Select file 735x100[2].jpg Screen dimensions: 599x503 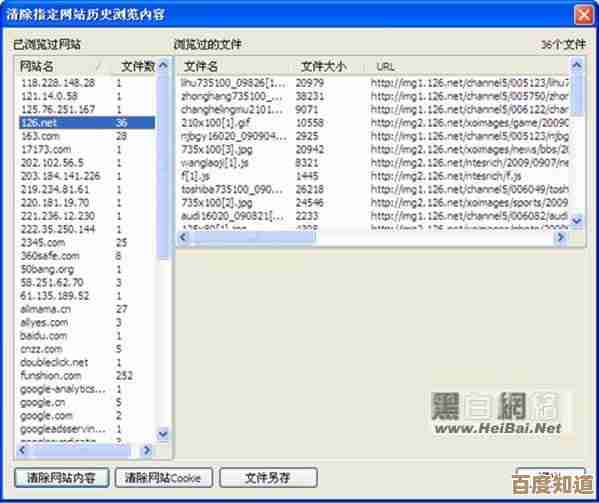click(x=374, y=202)
